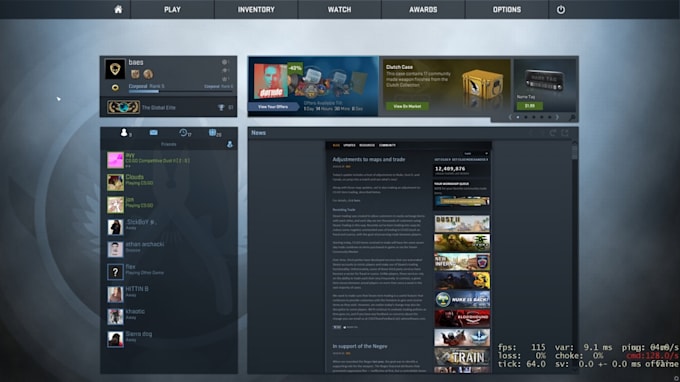Click the power quit icon
This screenshot has height=382, width=680.
pos(561,10)
